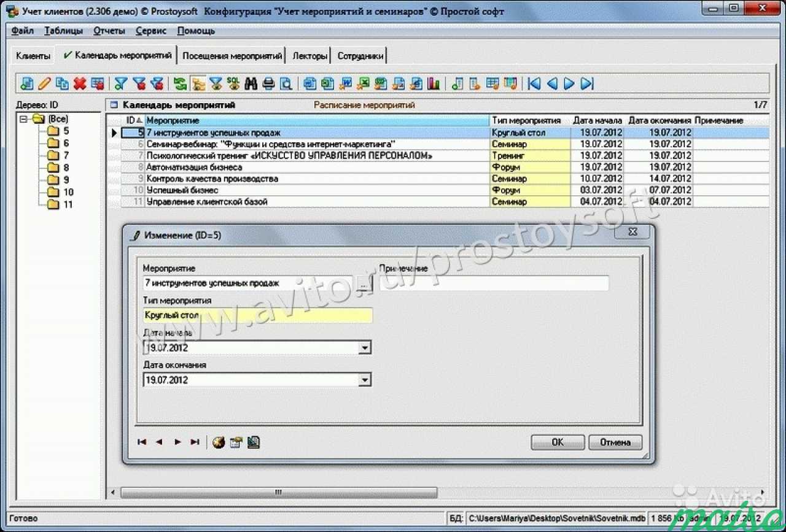Open the Дата окончания dropdown arrow

[x=365, y=380]
